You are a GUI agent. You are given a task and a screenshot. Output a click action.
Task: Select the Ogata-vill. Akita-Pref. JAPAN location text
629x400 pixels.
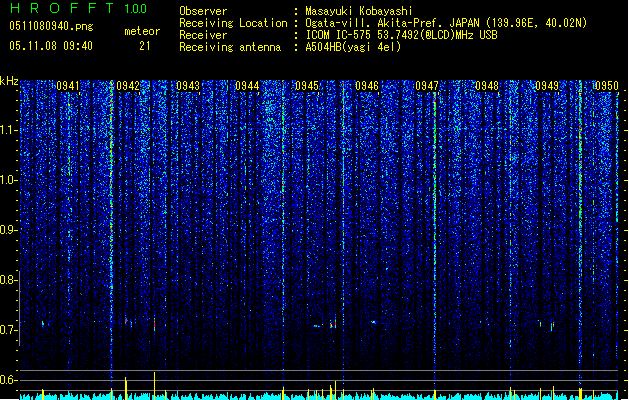pos(446,23)
